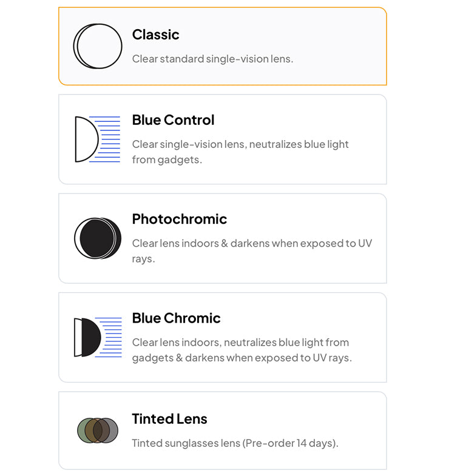Click the Blue Chromic description text
The width and height of the screenshot is (449, 476).
241,350
